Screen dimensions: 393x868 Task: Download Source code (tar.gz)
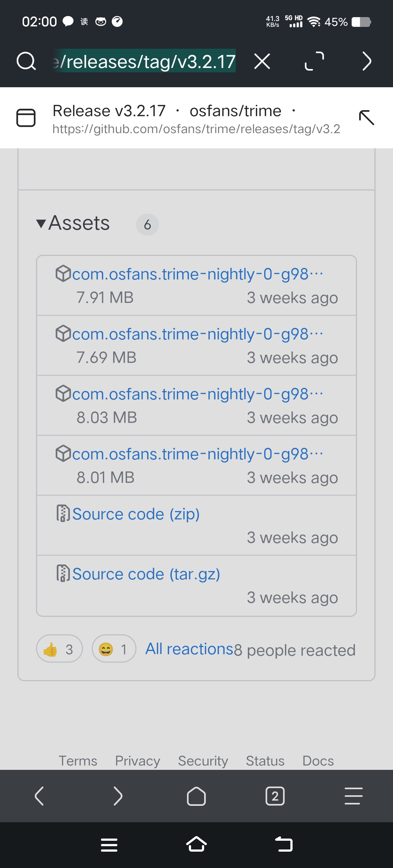146,574
